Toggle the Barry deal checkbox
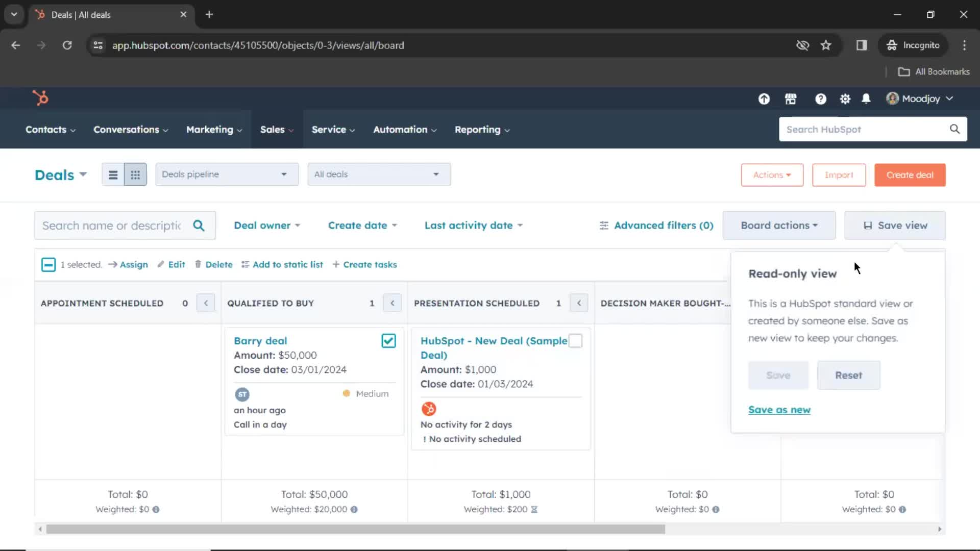The image size is (980, 551). [x=389, y=340]
